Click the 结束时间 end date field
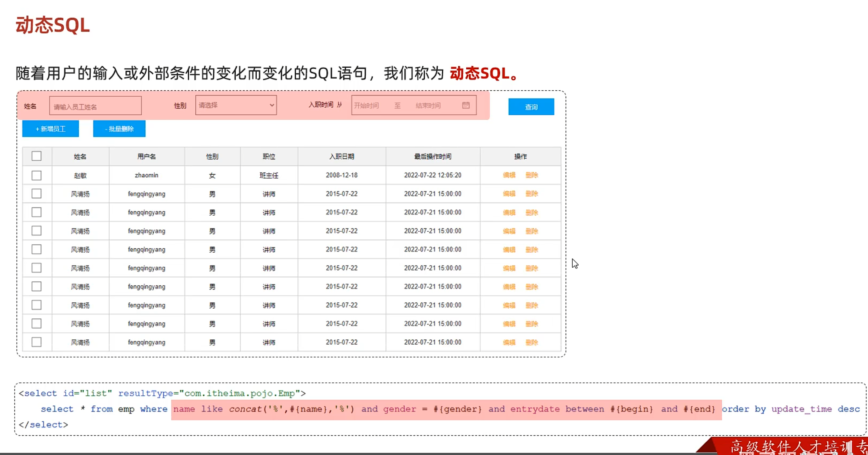This screenshot has height=455, width=868. (x=428, y=106)
